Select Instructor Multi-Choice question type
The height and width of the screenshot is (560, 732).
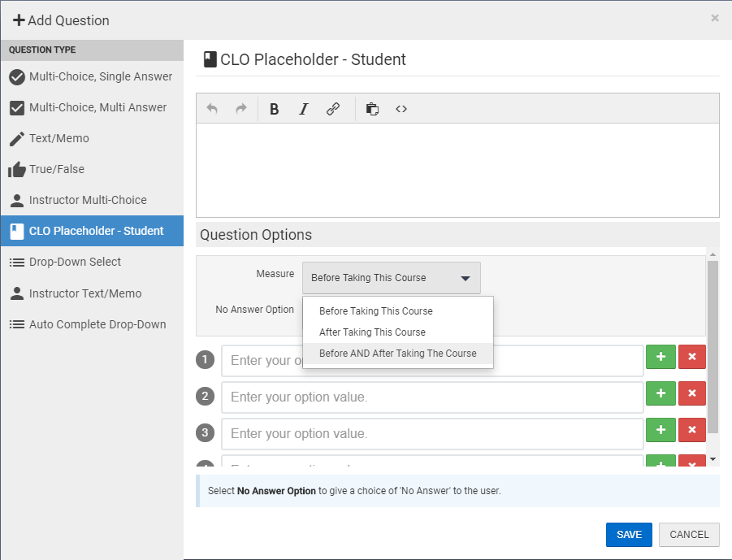pos(92,200)
